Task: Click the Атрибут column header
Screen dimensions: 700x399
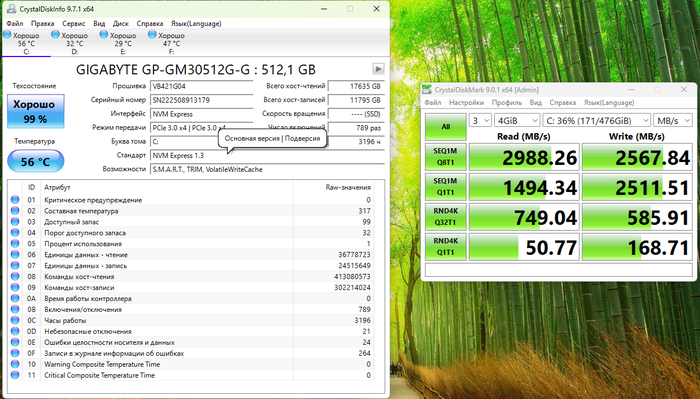Action: (57, 187)
